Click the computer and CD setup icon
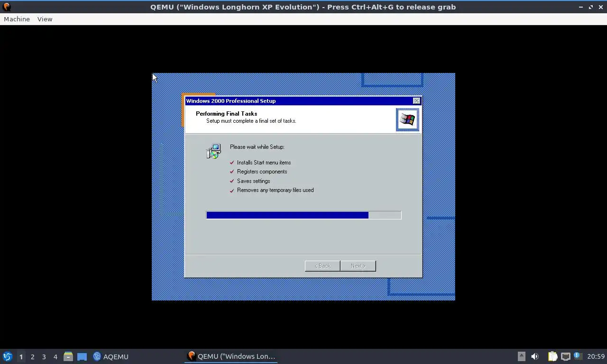607x364 pixels. (x=213, y=151)
